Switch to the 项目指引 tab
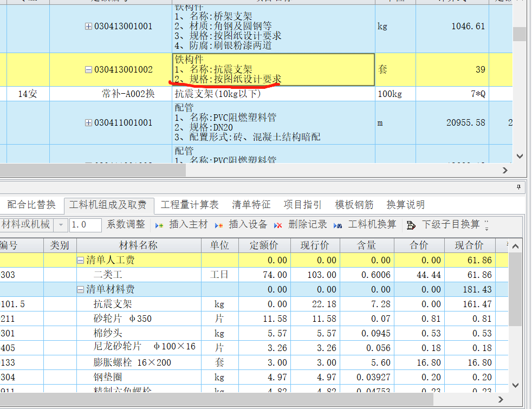The image size is (532, 409). [x=302, y=205]
